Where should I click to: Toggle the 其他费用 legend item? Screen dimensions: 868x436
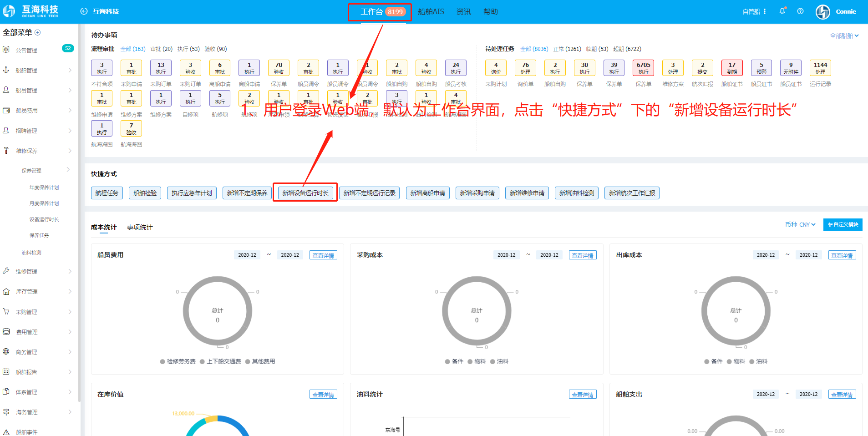(260, 361)
